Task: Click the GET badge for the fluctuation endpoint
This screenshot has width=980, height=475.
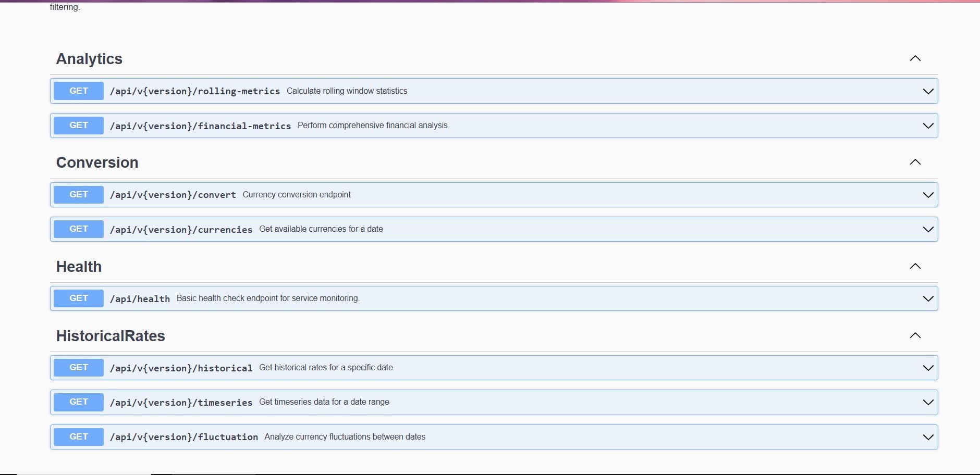Action: 78,436
